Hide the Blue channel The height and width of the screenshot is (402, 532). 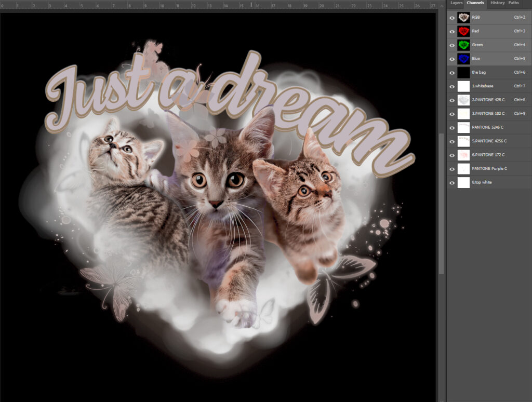tap(453, 58)
